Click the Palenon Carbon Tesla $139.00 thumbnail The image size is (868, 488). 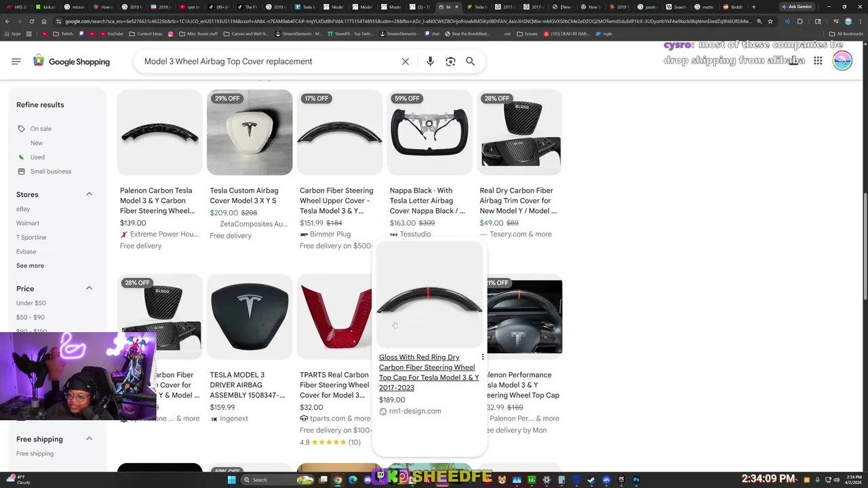[x=159, y=132]
